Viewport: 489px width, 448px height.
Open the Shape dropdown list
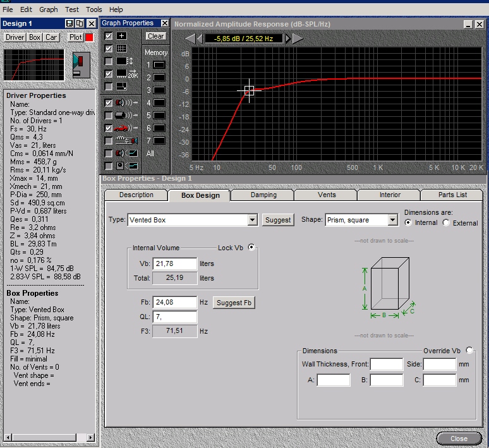pyautogui.click(x=392, y=220)
